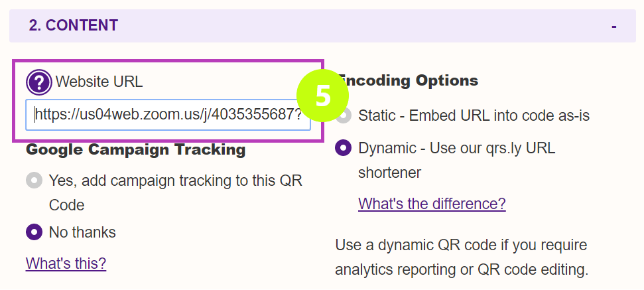The height and width of the screenshot is (290, 644).
Task: Click the dynamic QR code description paragraph
Action: click(x=461, y=257)
